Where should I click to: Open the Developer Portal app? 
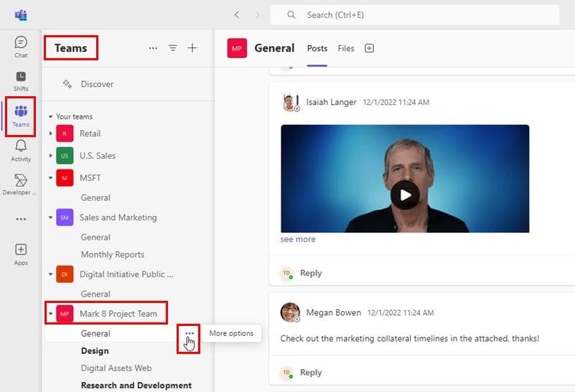20,185
